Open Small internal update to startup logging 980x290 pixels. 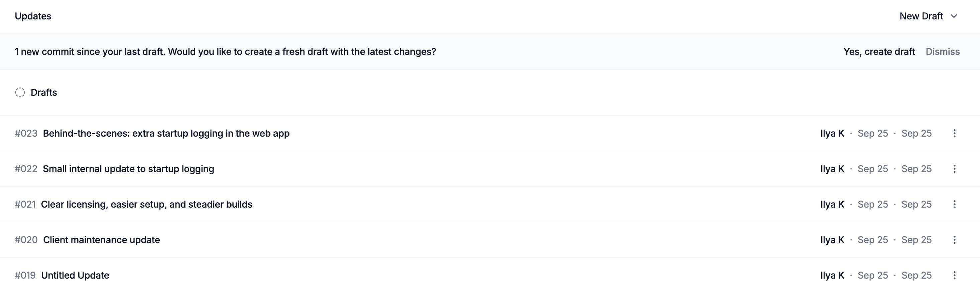[128, 169]
